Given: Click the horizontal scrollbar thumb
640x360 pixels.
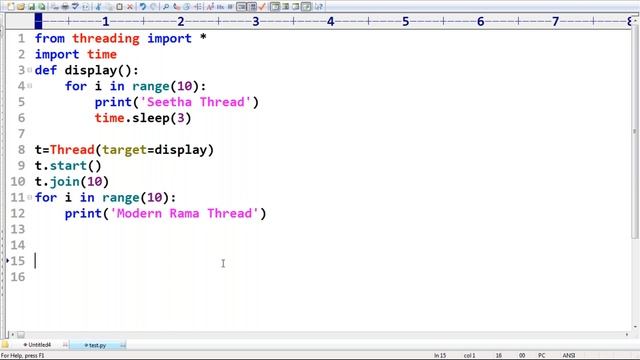Looking at the screenshot, I should (21, 335).
